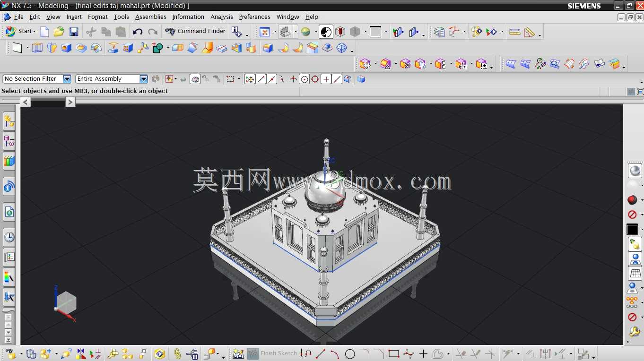Viewport: 644px width, 361px height.
Task: Click the Revolve feature icon
Action: tap(52, 48)
